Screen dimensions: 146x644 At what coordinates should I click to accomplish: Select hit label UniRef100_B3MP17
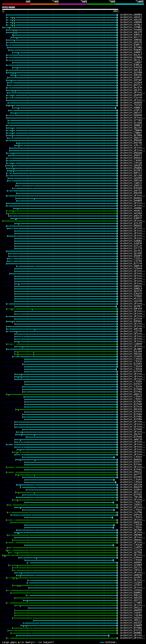131,45
